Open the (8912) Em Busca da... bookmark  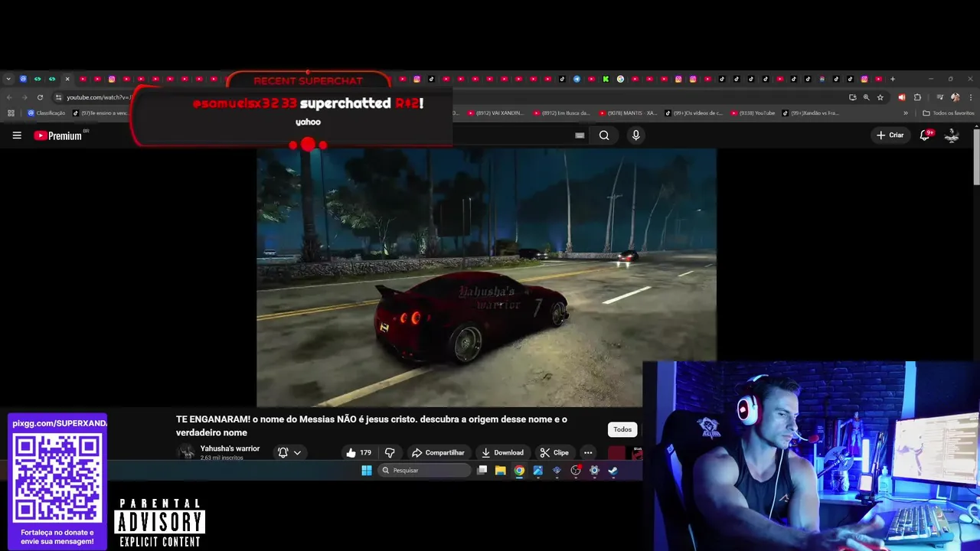pos(561,113)
